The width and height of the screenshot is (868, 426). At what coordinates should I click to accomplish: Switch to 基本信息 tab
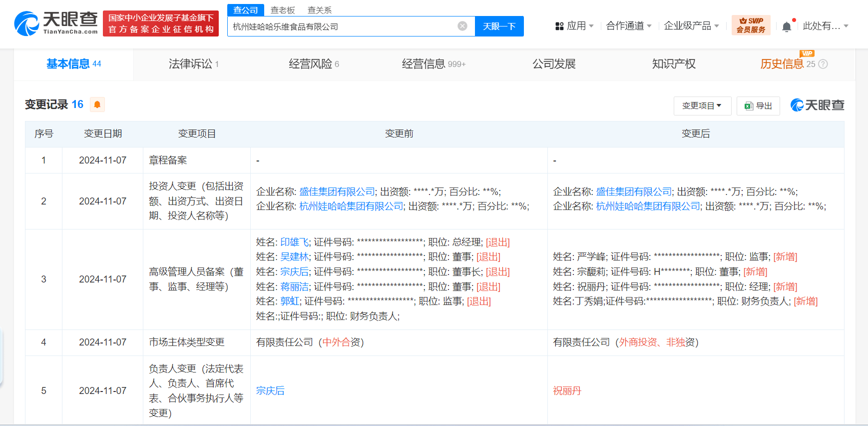[x=74, y=64]
